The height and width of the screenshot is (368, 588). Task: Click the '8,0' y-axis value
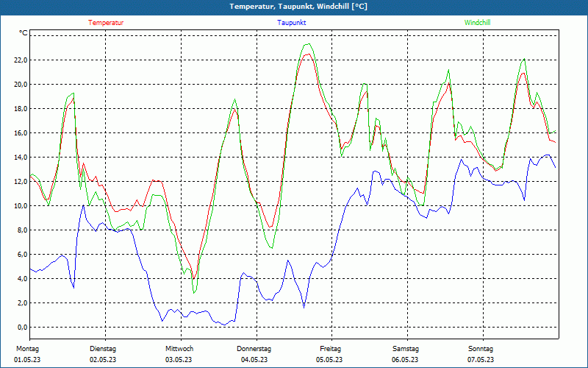[x=22, y=230]
